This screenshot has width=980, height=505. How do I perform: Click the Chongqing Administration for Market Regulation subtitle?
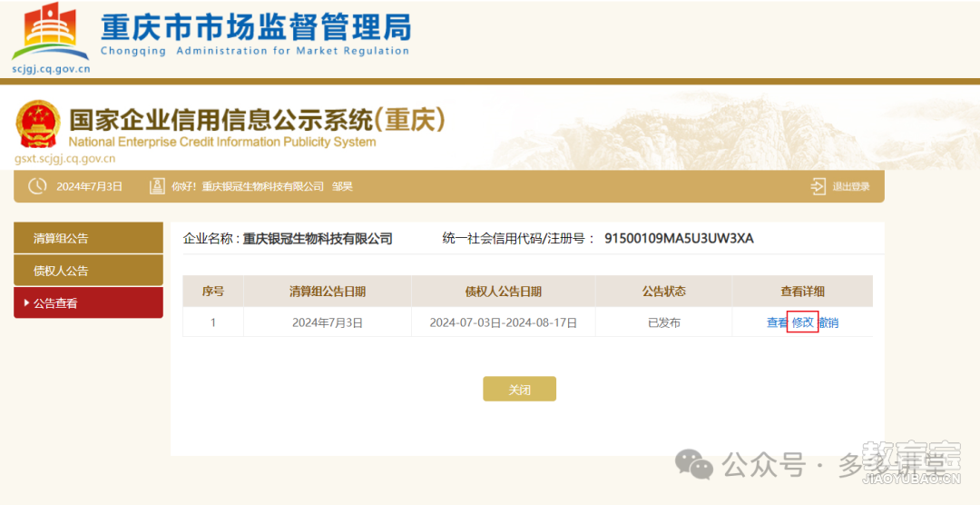[x=254, y=51]
